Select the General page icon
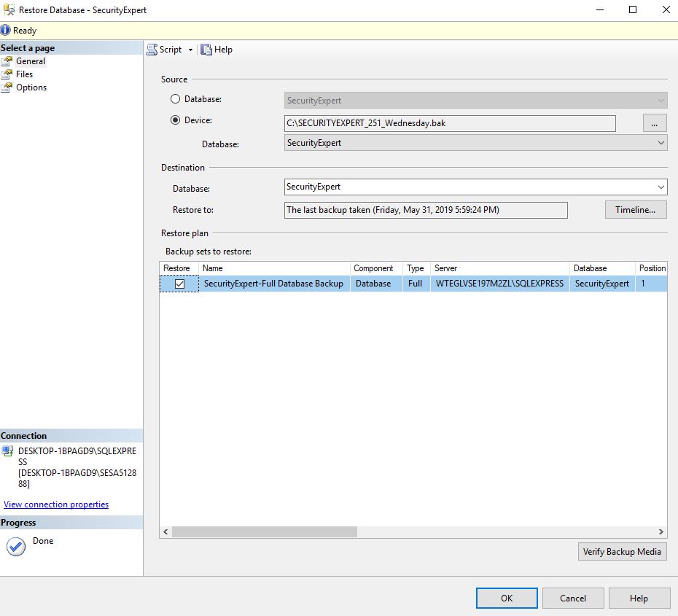Screen dimensions: 678x616 [x=7, y=61]
